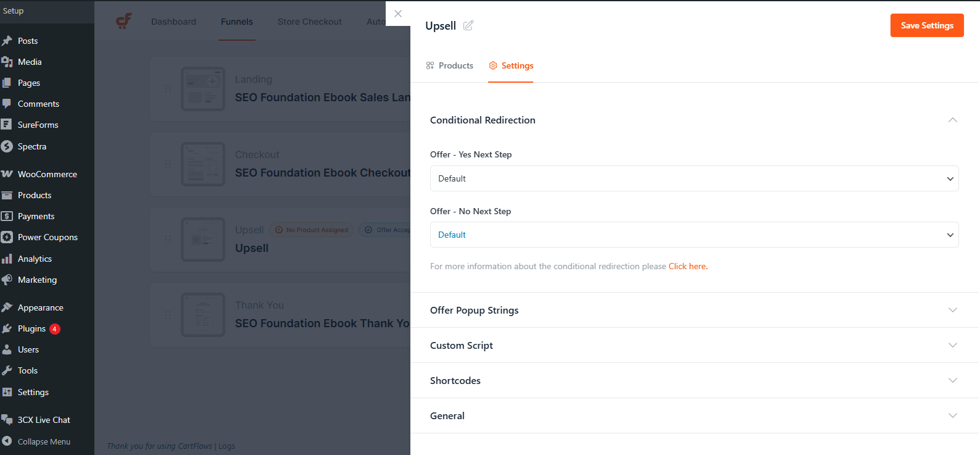Open the Offer - No Next Step dropdown

coord(694,235)
